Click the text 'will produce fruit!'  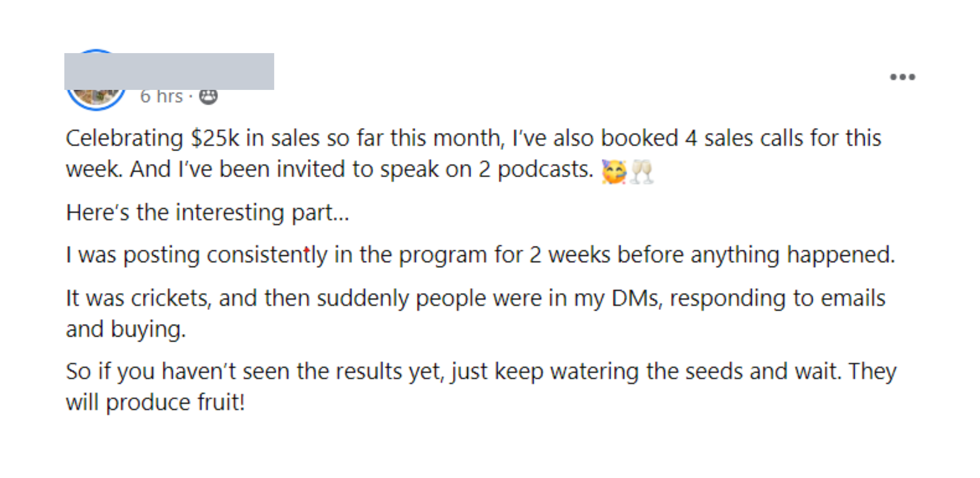pyautogui.click(x=155, y=402)
